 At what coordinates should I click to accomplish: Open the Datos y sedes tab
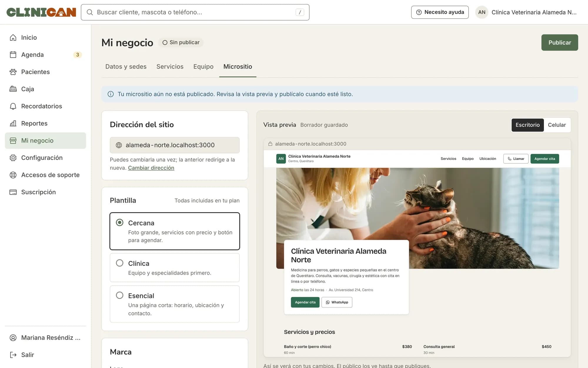126,67
